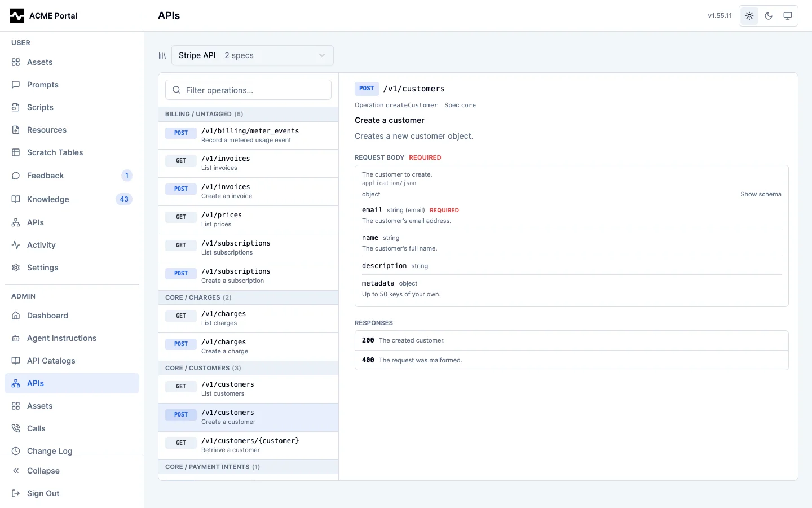Select GET /v1/charges List charges
Image resolution: width=812 pixels, height=508 pixels.
pyautogui.click(x=248, y=319)
